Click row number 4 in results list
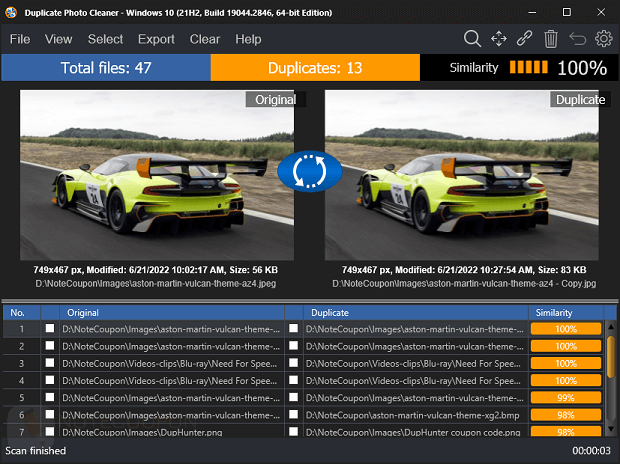The image size is (620, 464). tap(21, 381)
